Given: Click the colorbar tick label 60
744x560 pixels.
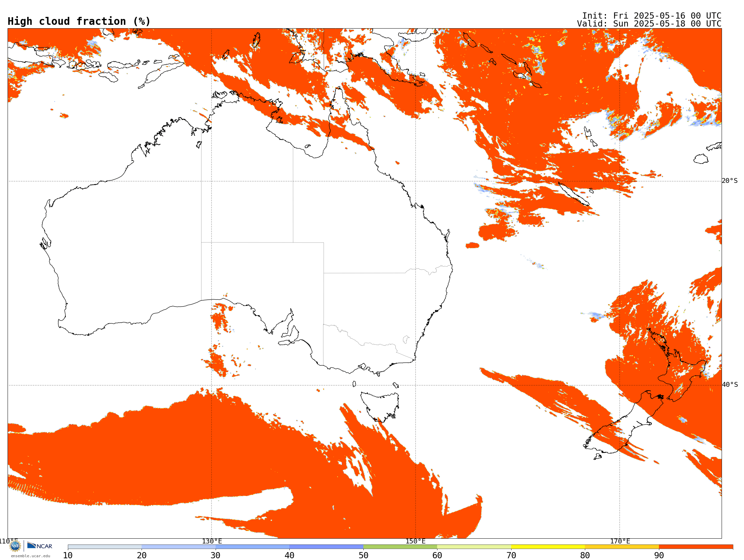Looking at the screenshot, I should click(x=437, y=556).
